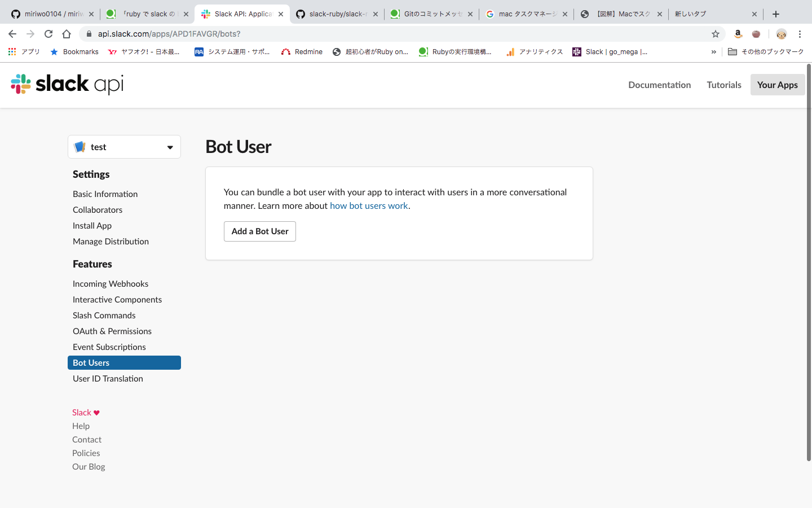812x508 pixels.
Task: Switch to the slack-ruby GitHub tab
Action: [337, 14]
